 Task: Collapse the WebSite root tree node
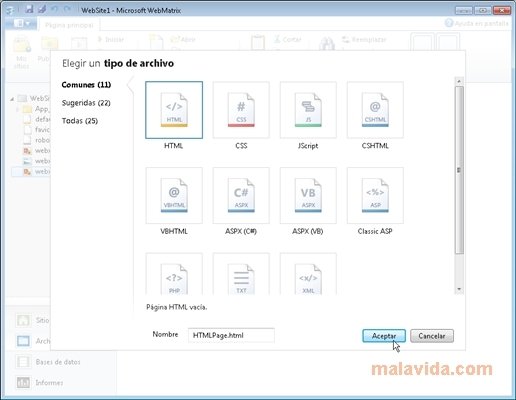[x=12, y=99]
